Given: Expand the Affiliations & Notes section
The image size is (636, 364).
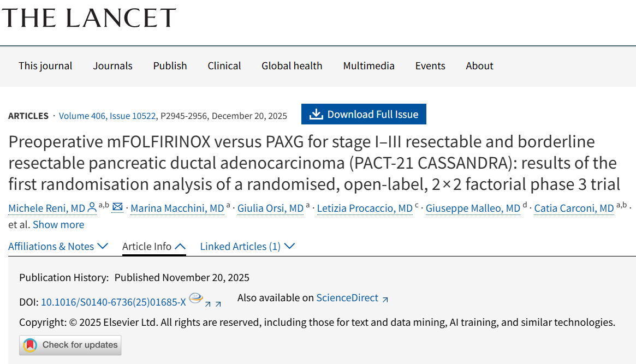Looking at the screenshot, I should 58,246.
